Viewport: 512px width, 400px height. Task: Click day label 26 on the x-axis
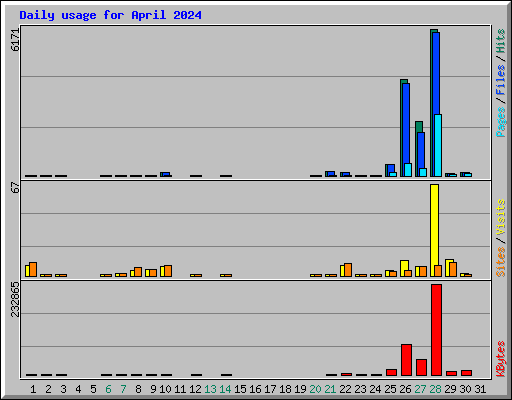click(x=405, y=389)
